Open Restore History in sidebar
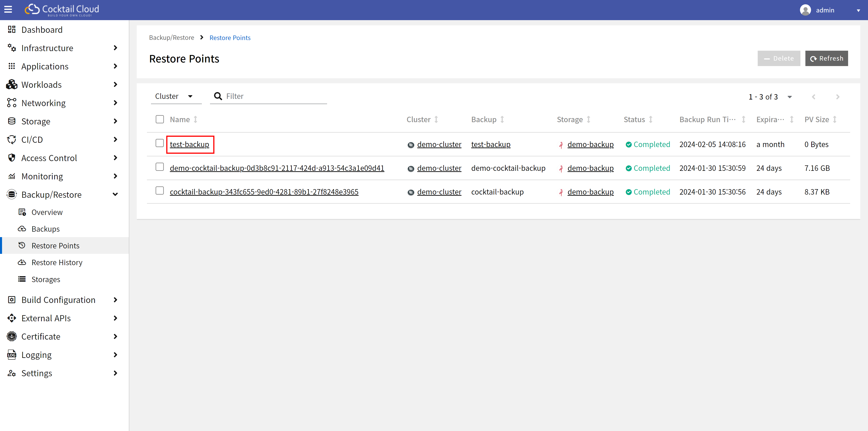 pos(57,262)
